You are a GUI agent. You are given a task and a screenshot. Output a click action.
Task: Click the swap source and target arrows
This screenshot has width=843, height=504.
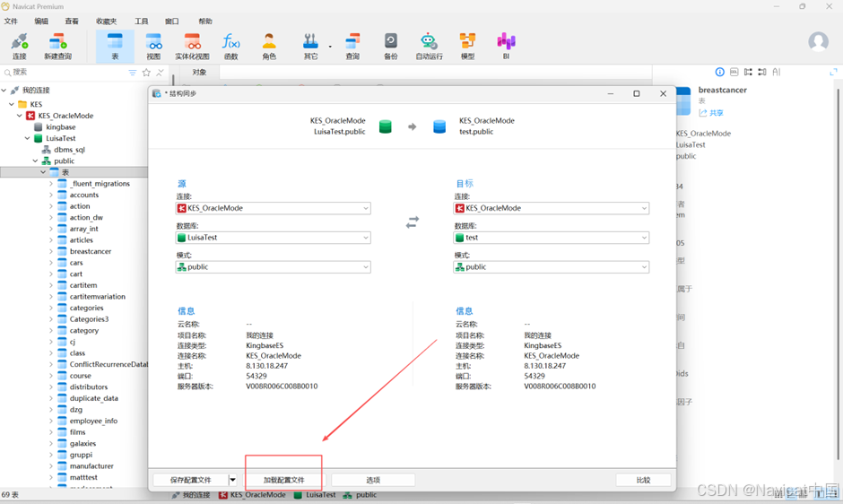(x=413, y=222)
